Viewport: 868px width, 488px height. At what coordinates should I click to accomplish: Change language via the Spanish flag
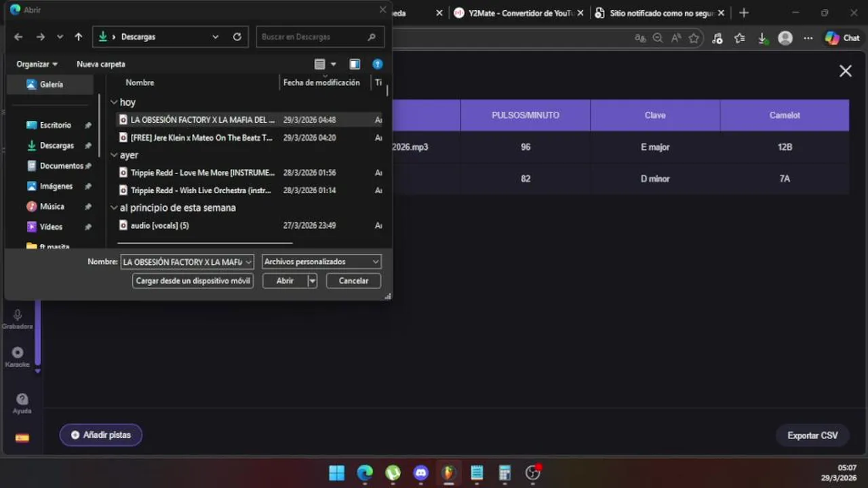pos(22,438)
